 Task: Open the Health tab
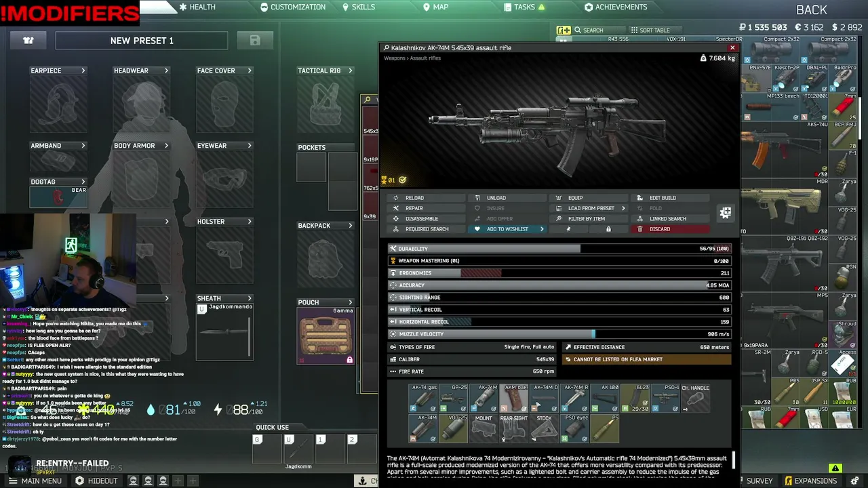(197, 7)
